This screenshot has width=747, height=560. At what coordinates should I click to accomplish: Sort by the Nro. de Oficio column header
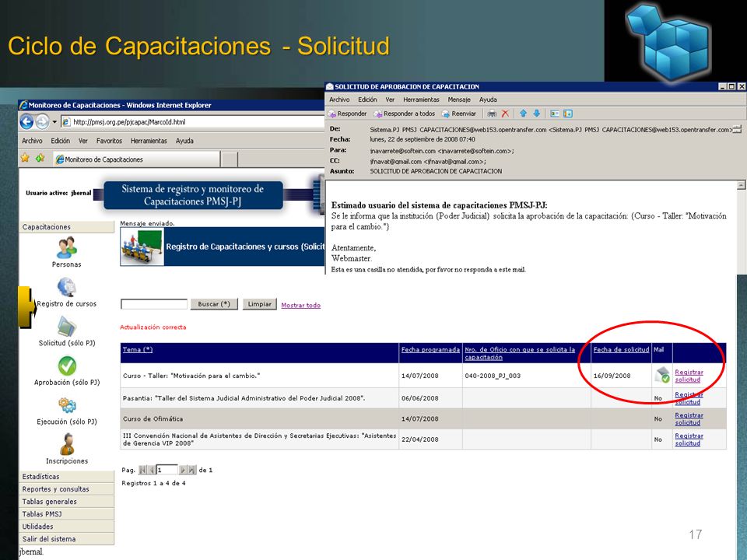(x=520, y=353)
